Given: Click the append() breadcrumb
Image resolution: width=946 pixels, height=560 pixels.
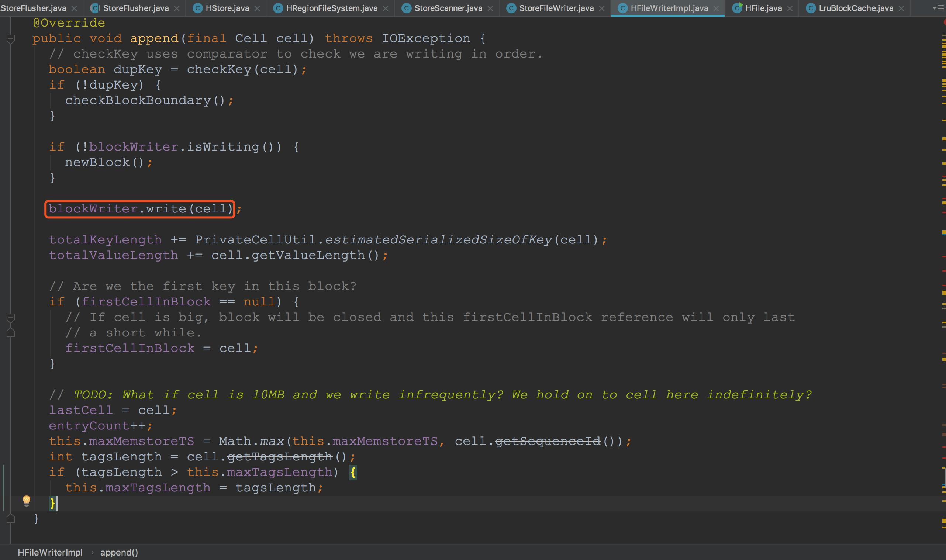Looking at the screenshot, I should [x=119, y=552].
